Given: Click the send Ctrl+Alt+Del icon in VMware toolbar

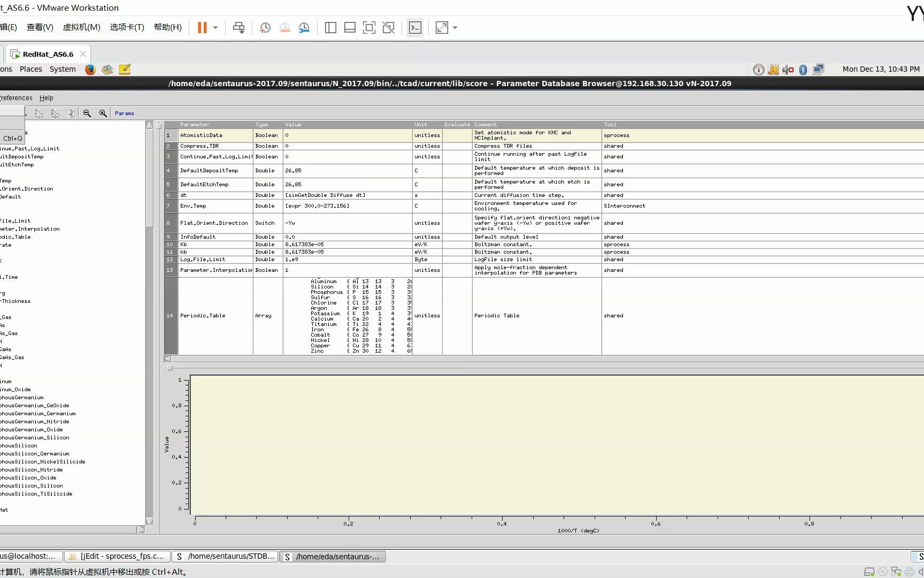Looking at the screenshot, I should [x=239, y=28].
